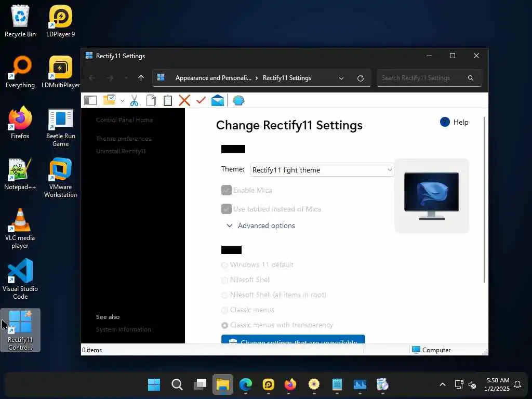This screenshot has width=532, height=399.
Task: Select Classic menus radio button
Action: click(x=224, y=311)
